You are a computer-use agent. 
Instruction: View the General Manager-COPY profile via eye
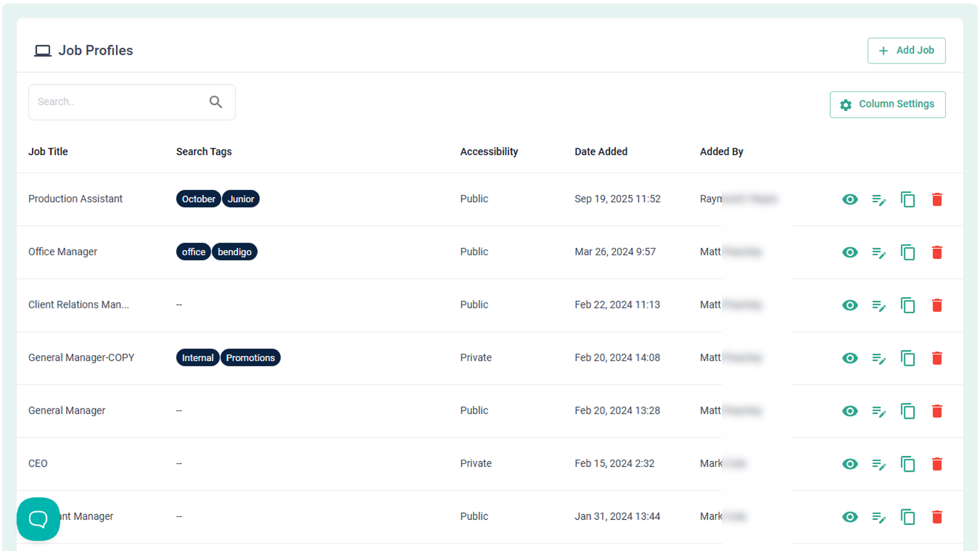point(850,358)
